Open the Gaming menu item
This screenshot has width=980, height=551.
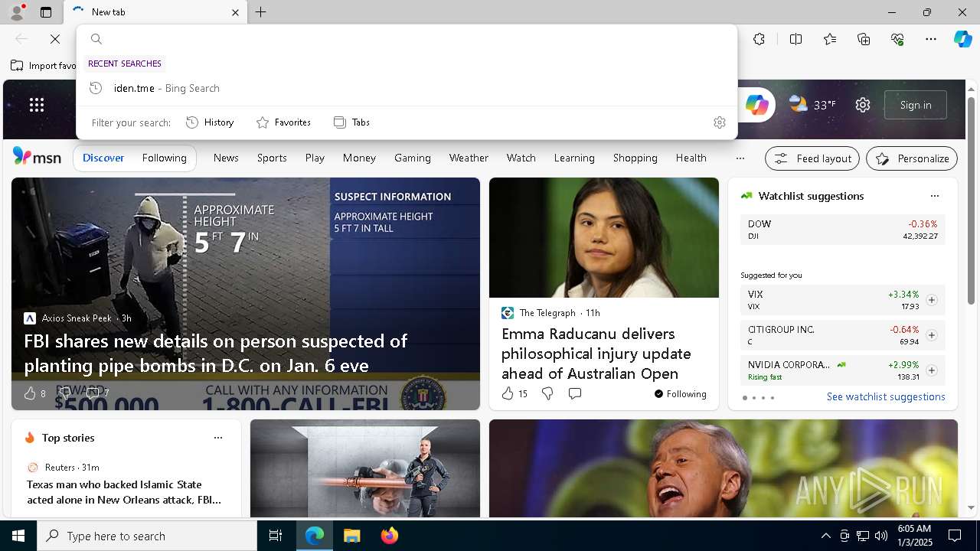coord(413,158)
